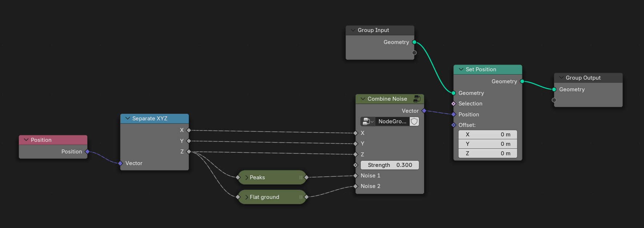Open the node group browse dropdown
Image resolution: width=644 pixels, height=228 pixels.
click(x=368, y=121)
